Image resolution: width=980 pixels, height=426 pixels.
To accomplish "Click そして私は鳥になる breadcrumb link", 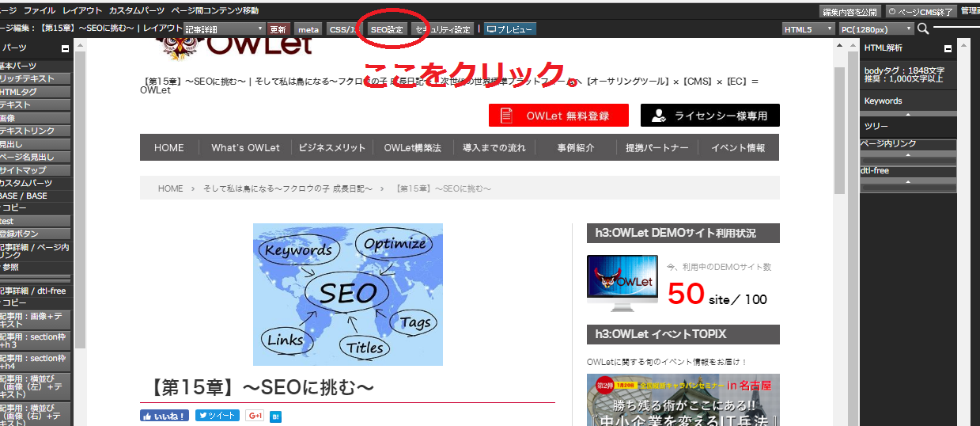I will click(x=287, y=188).
